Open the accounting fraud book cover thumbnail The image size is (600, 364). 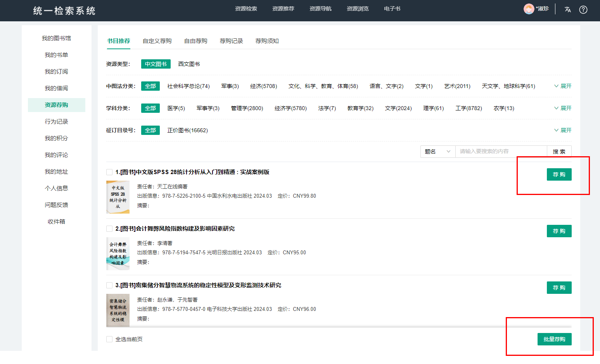point(118,254)
